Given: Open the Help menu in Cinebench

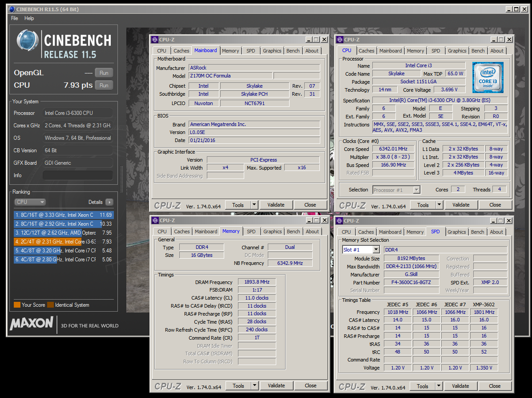Looking at the screenshot, I should (x=29, y=18).
